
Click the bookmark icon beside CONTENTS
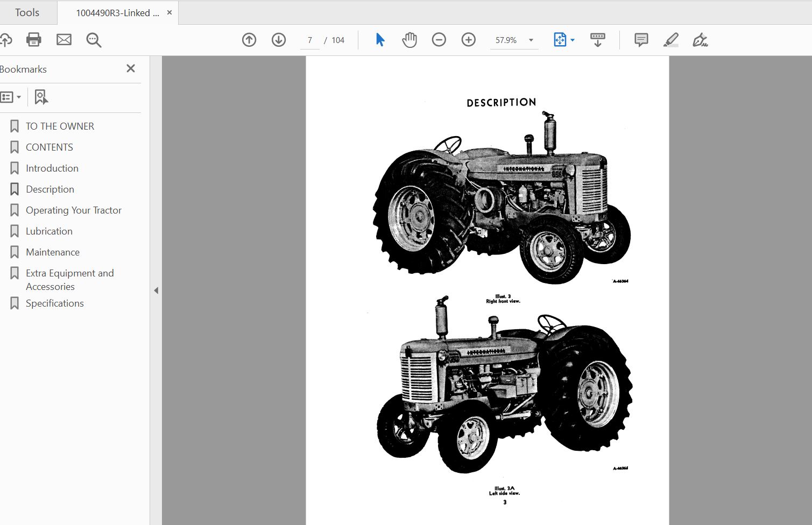click(x=15, y=147)
